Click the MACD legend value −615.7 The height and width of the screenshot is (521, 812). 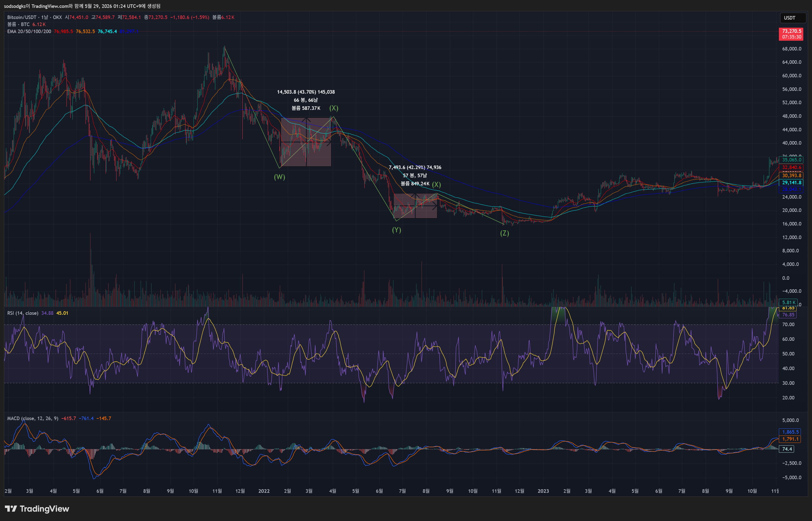(69, 418)
